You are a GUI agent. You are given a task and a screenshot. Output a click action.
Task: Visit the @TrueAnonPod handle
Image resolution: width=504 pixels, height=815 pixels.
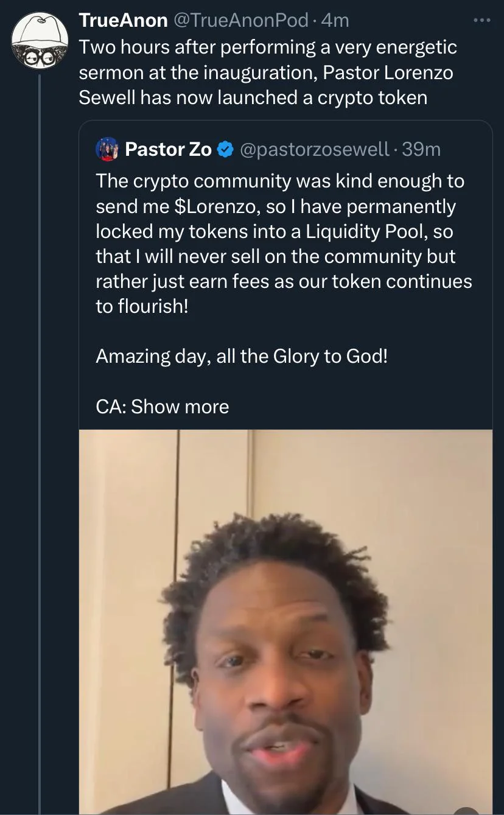[x=241, y=20]
